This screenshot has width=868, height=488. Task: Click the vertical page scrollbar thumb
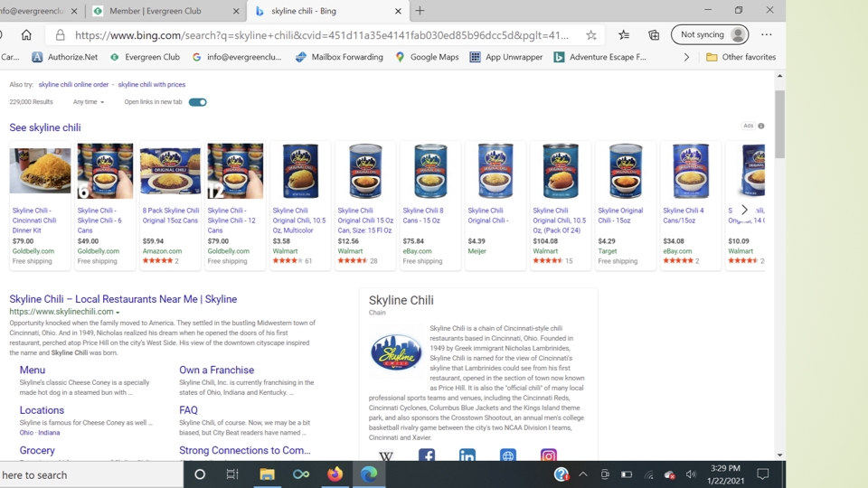point(779,125)
